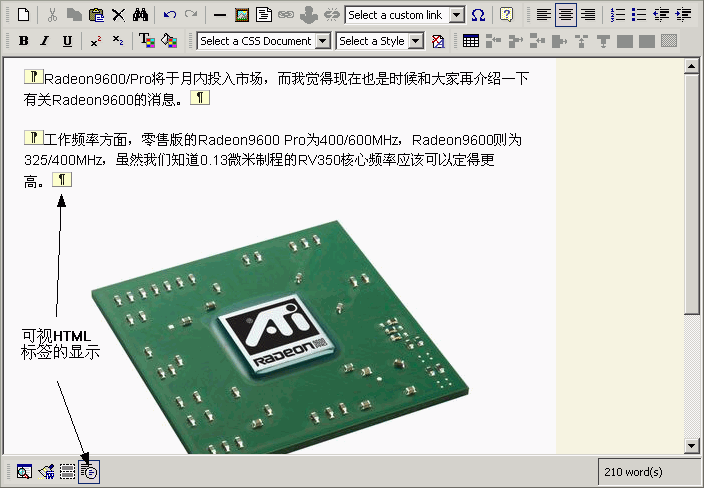
Task: Set text background highlight color
Action: pyautogui.click(x=169, y=41)
